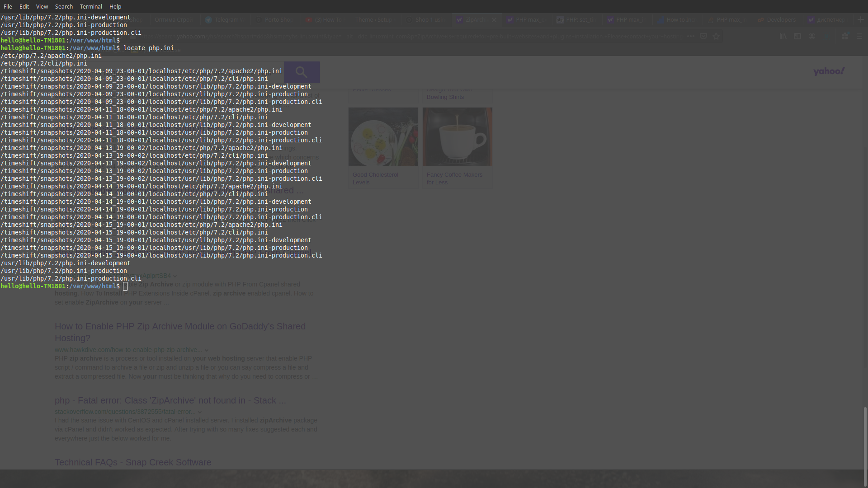Click the purple magnifier search button
The image size is (868, 488).
(x=302, y=72)
